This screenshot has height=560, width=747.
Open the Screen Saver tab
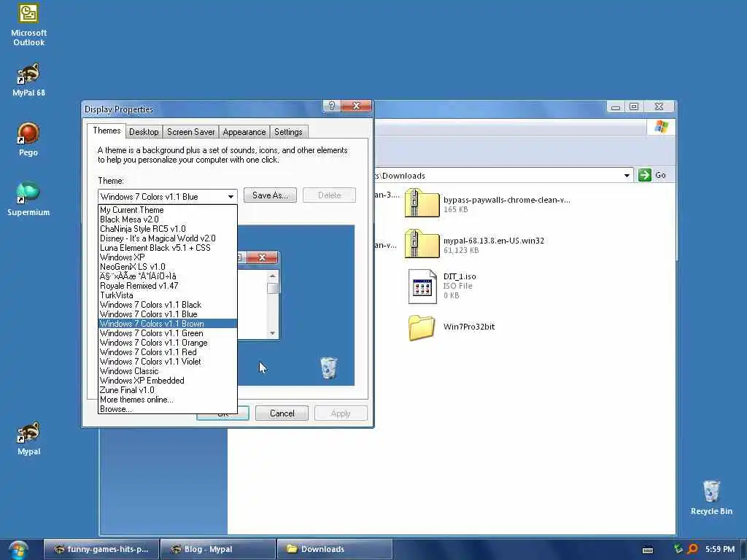click(190, 132)
